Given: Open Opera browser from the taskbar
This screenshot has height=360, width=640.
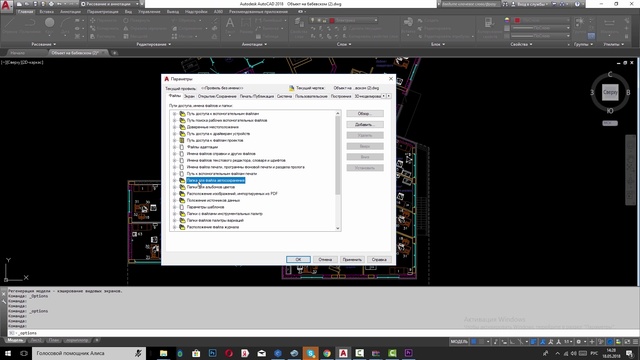Looking at the screenshot, I should [229, 353].
